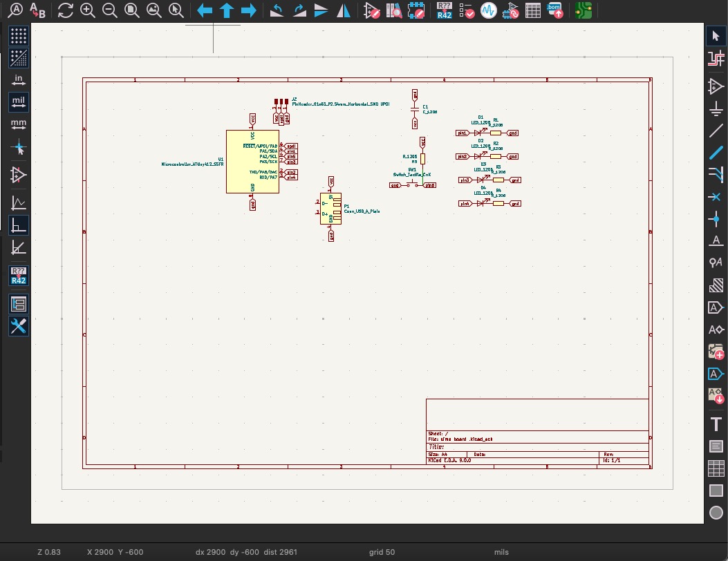Annotate schematic symbols R?? to R42
The image size is (728, 561).
tap(445, 10)
